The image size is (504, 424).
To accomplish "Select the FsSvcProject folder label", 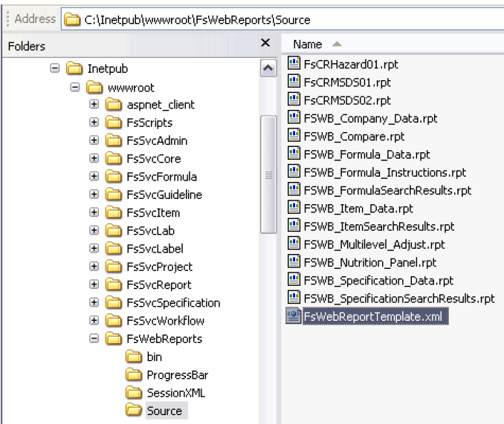I will coord(159,267).
